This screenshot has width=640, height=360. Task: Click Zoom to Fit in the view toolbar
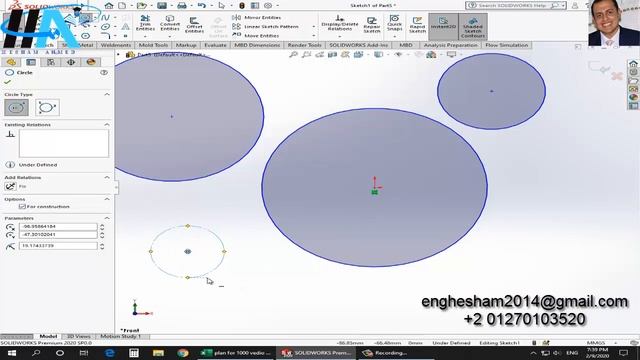point(293,55)
